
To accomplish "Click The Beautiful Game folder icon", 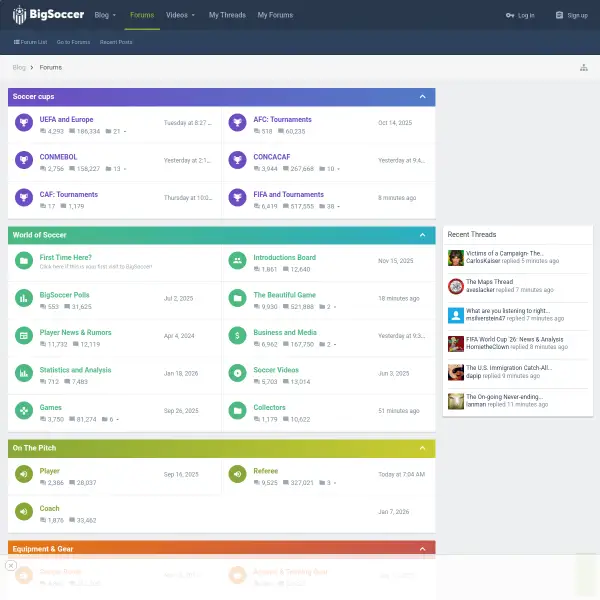I will point(237,298).
